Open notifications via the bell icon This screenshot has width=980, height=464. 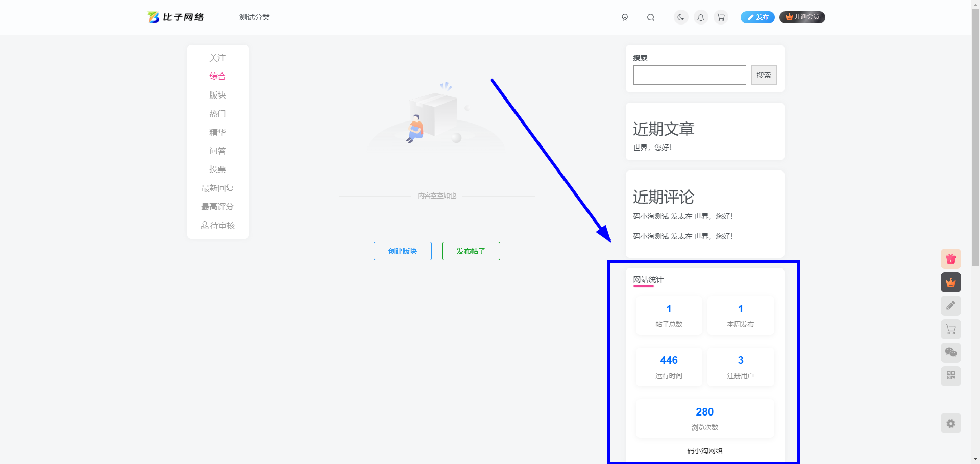point(700,17)
